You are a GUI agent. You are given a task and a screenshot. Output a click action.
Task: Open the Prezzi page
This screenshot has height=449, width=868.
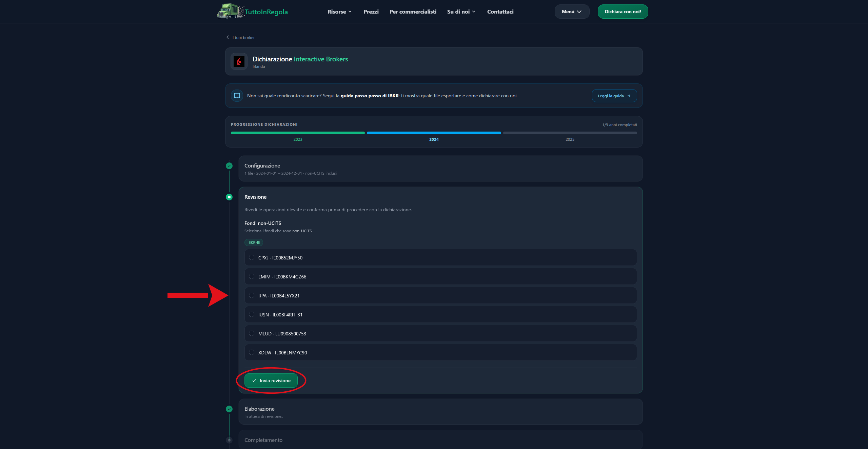(x=371, y=12)
